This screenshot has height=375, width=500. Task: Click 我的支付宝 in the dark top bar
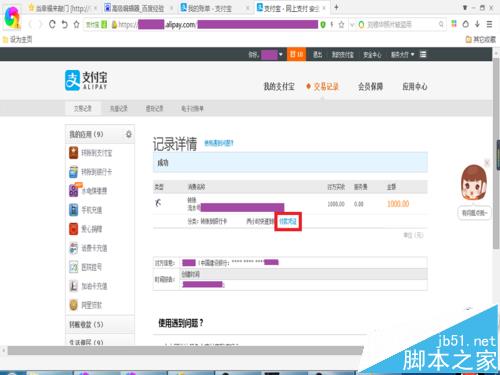(x=342, y=54)
